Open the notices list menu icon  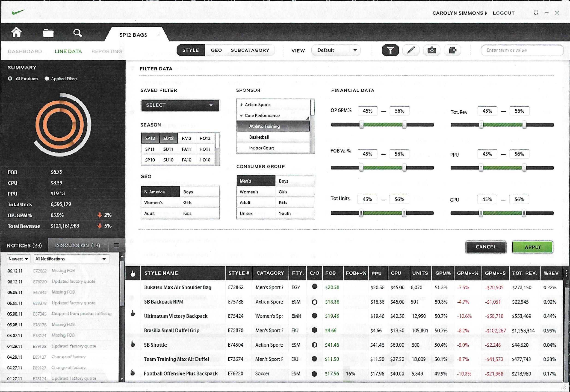(x=116, y=245)
